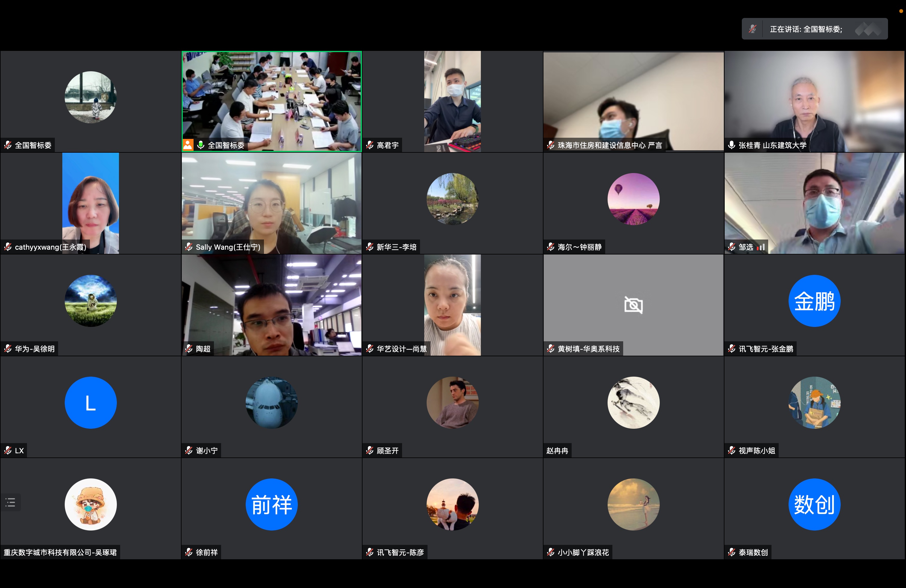Click the name label 赵冉冉
This screenshot has width=906, height=588.
[x=557, y=451]
